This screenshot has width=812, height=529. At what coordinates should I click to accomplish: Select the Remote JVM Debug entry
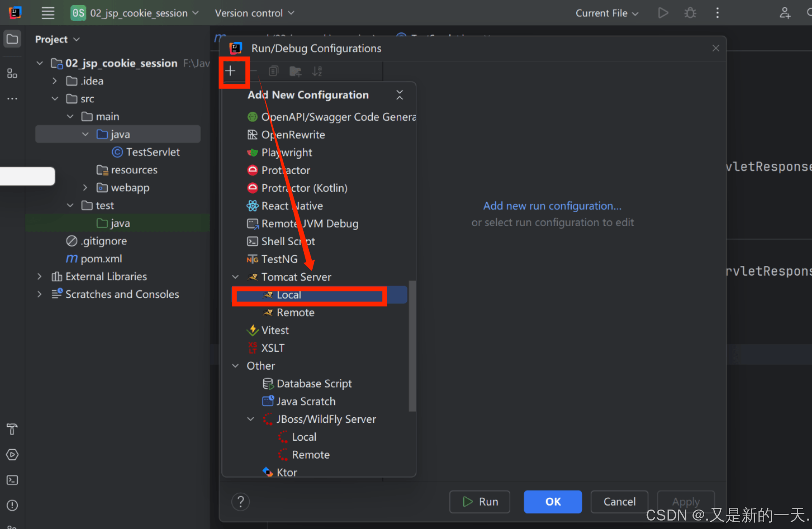[309, 224]
